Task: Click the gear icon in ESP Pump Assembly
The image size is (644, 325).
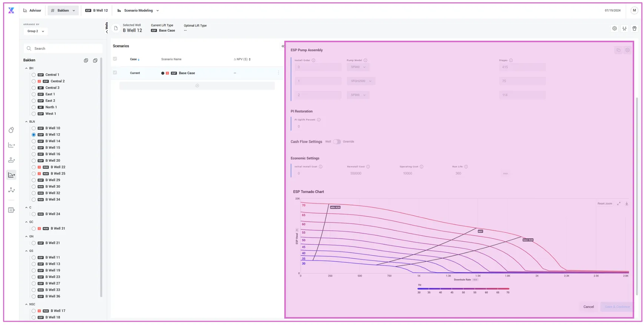Action: coord(627,50)
